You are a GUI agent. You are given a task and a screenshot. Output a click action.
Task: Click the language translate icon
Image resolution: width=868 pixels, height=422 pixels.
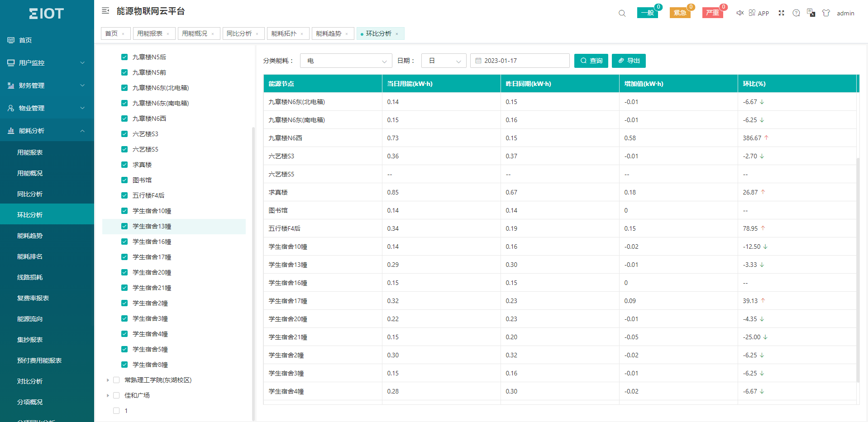tap(811, 13)
